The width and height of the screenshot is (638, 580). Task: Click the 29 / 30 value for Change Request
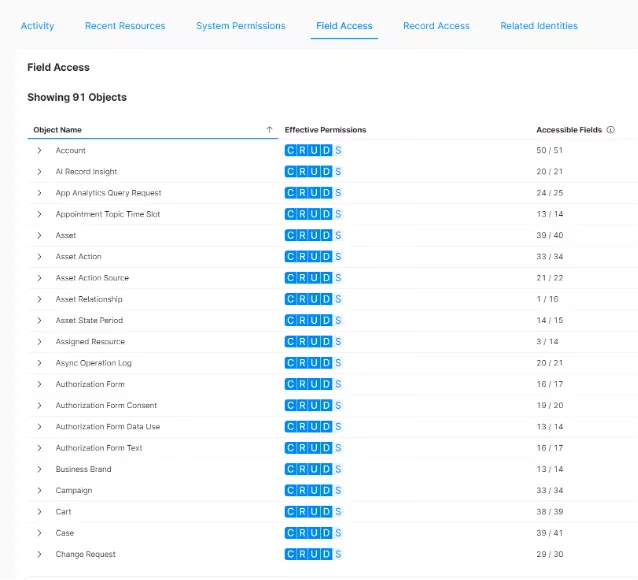pos(549,554)
